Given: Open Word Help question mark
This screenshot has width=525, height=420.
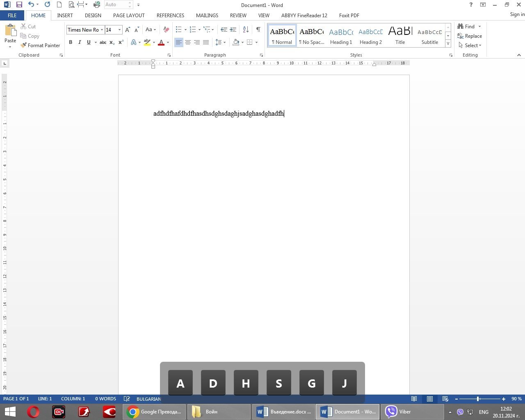Looking at the screenshot, I should pos(470,5).
